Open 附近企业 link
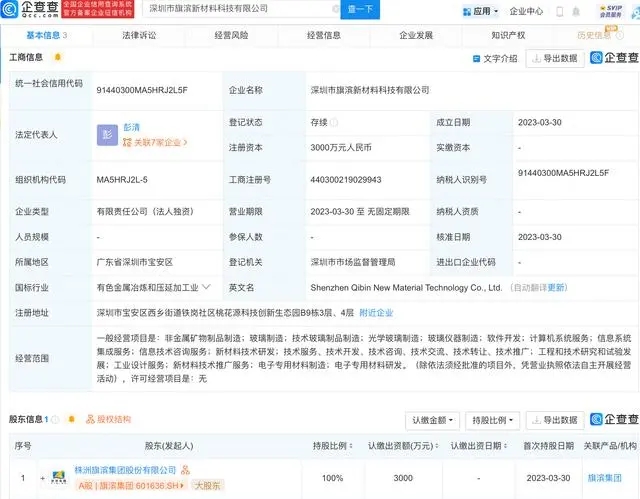The width and height of the screenshot is (640, 499). tap(376, 313)
